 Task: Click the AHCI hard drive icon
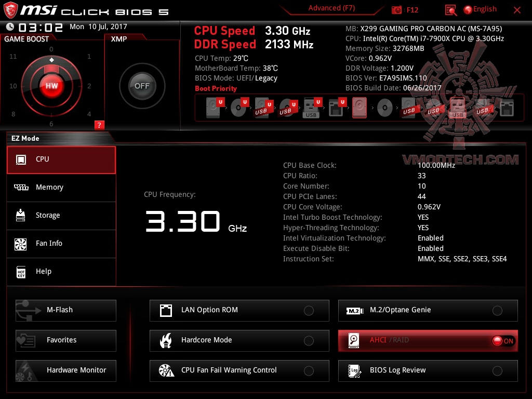[354, 341]
